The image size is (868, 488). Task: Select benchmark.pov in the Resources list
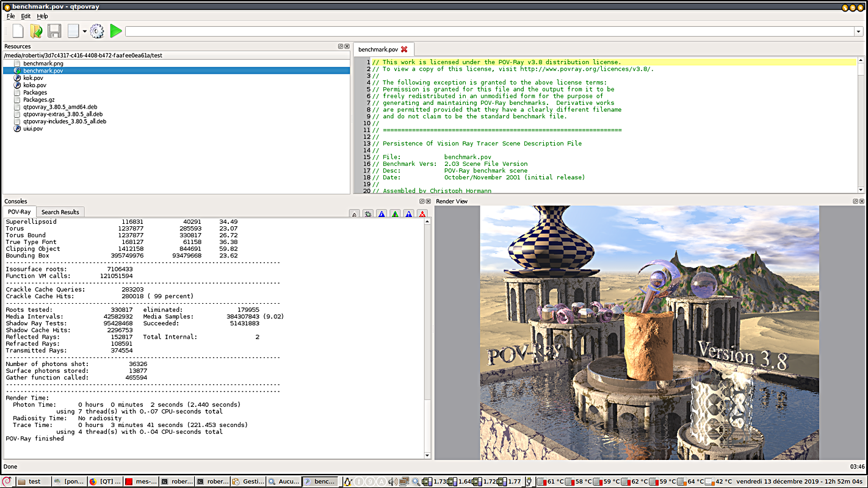tap(43, 71)
